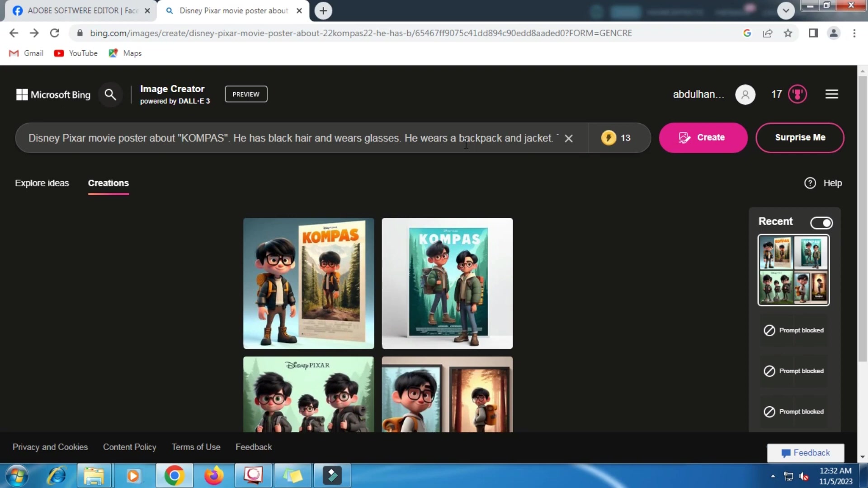This screenshot has height=488, width=868.
Task: Click the Bing search icon
Action: pos(110,94)
